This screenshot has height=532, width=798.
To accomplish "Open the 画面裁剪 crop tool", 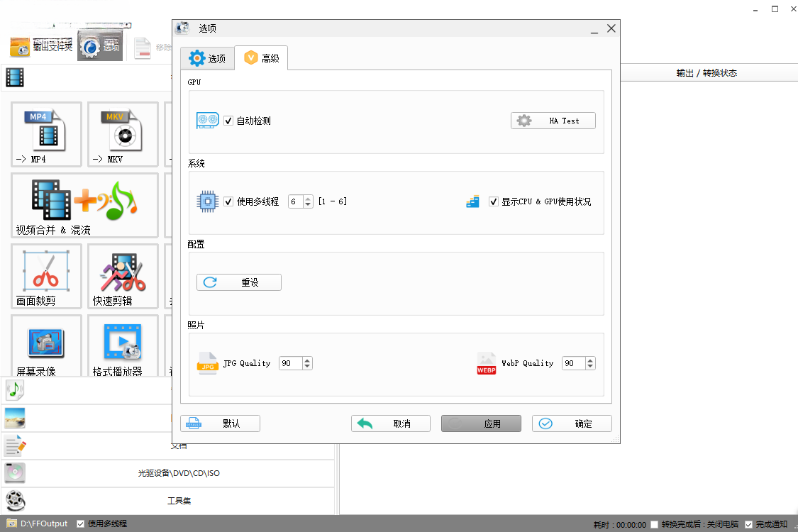I will [46, 276].
